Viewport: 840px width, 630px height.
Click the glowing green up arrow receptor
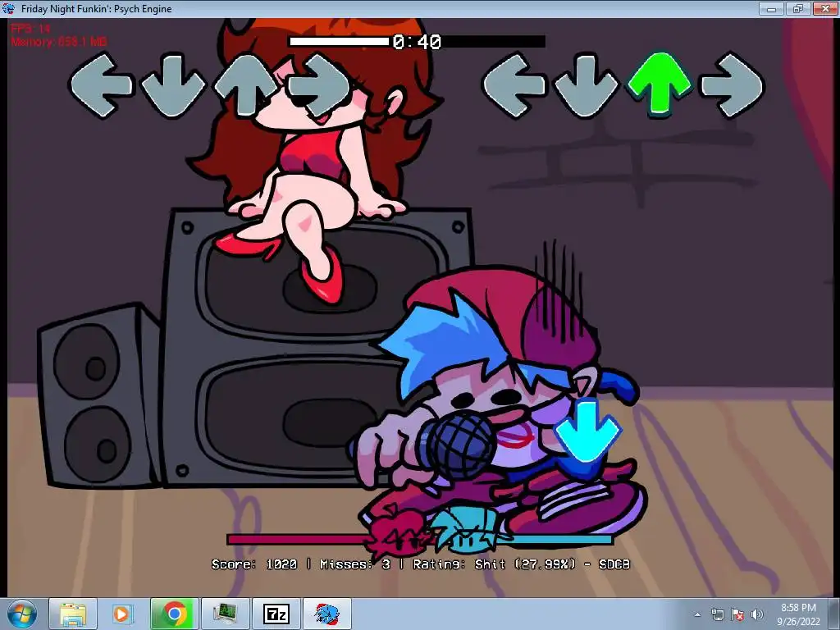[x=660, y=83]
